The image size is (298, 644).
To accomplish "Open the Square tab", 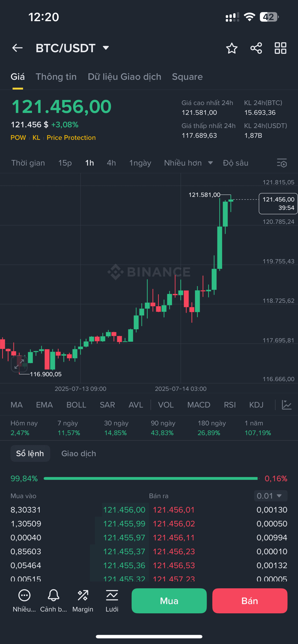I will [x=187, y=77].
